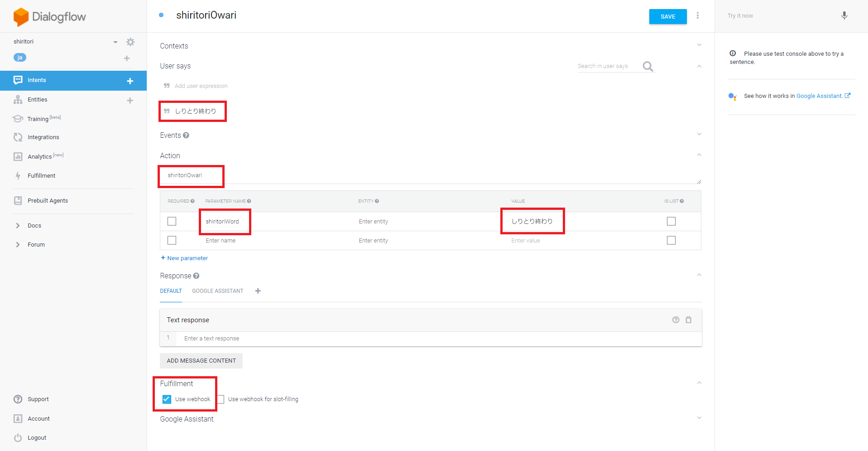Image resolution: width=868 pixels, height=451 pixels.
Task: Click plus icon to create new entity
Action: 130,101
